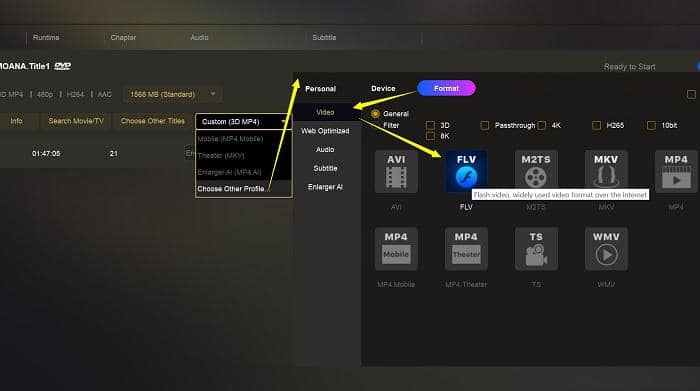This screenshot has height=391, width=700.
Task: Select the WMV format icon
Action: point(606,249)
